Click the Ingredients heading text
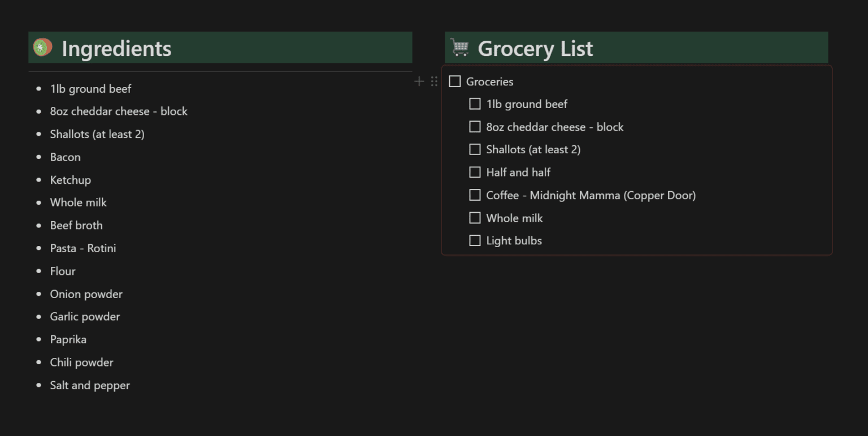This screenshot has height=436, width=868. tap(116, 49)
